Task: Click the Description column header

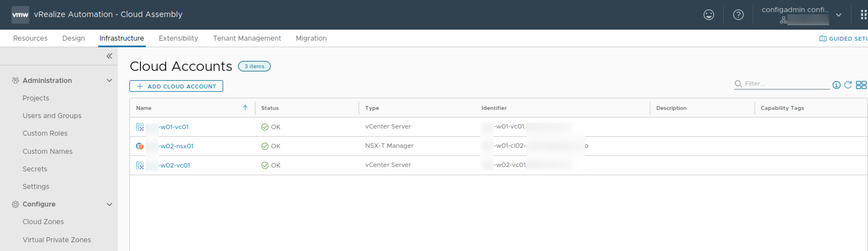Action: [671, 108]
